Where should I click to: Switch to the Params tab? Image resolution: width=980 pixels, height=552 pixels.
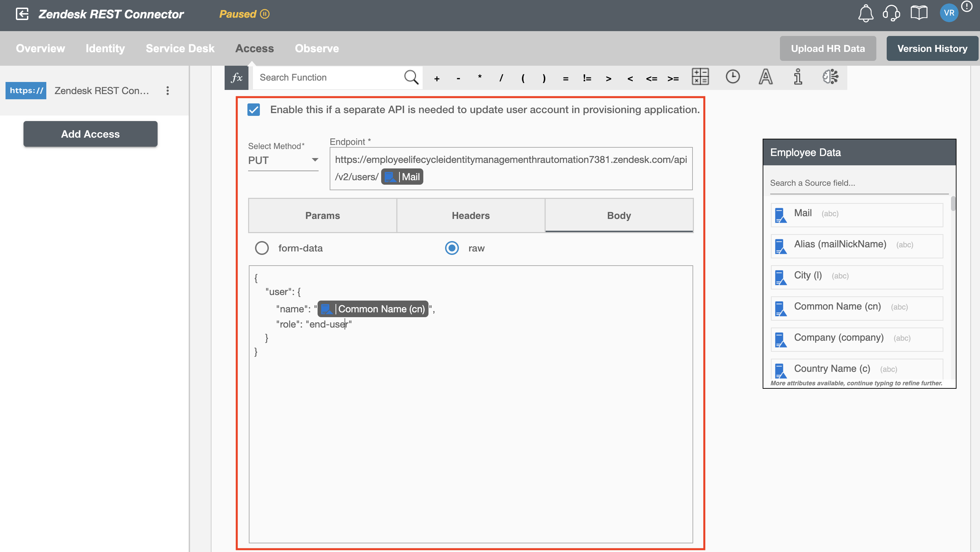322,216
